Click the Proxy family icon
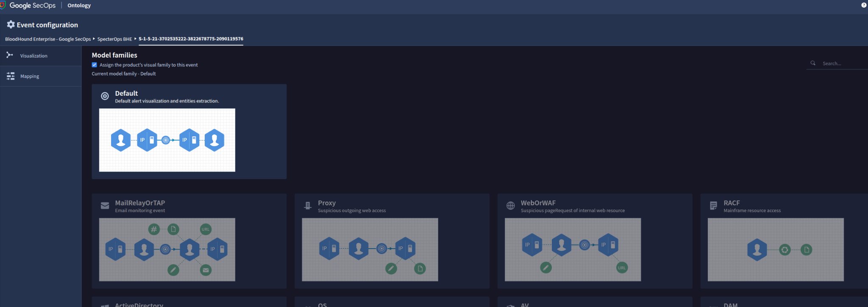Viewport: 868px width, 307px height. click(308, 206)
